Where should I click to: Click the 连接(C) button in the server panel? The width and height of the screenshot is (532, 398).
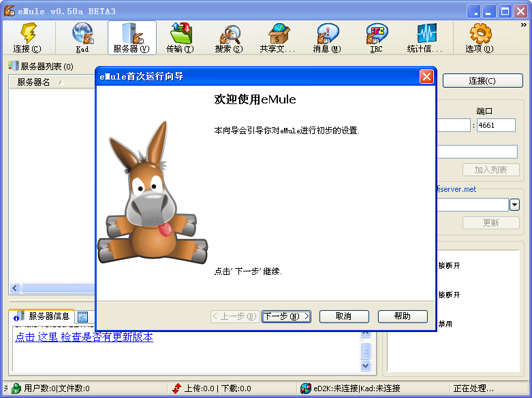coord(482,81)
